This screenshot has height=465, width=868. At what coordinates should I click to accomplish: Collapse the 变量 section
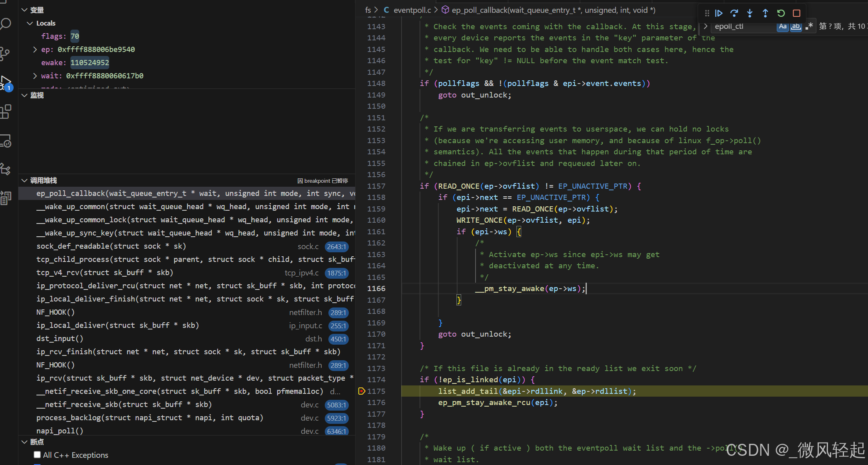24,10
